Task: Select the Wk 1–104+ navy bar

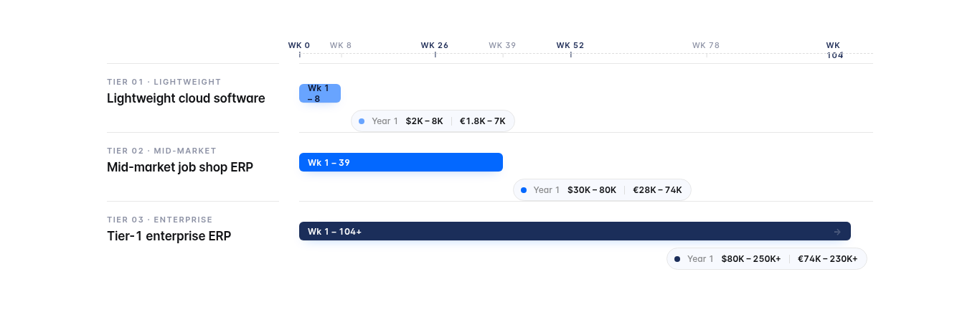Action: point(575,231)
